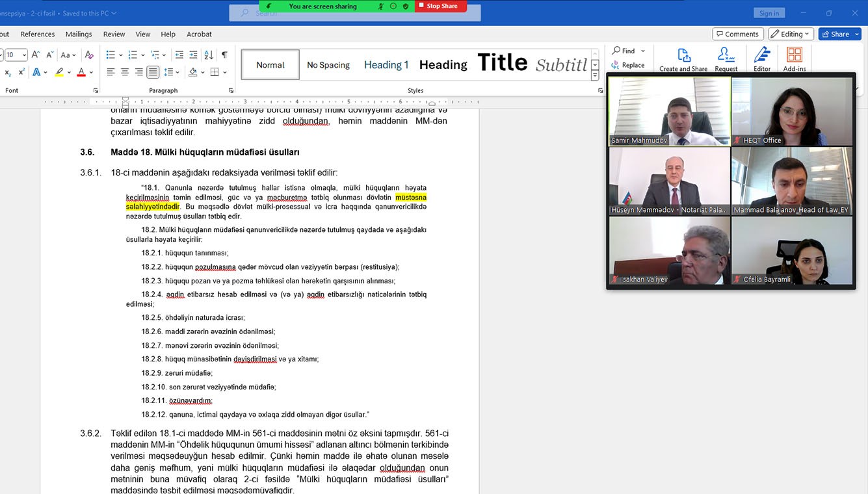Sign in to Microsoft account
The width and height of the screenshot is (868, 494).
coord(769,13)
